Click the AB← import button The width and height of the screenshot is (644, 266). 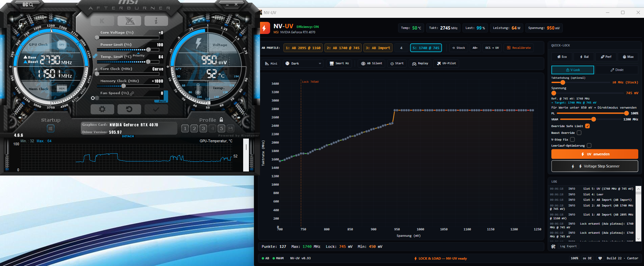pyautogui.click(x=475, y=48)
